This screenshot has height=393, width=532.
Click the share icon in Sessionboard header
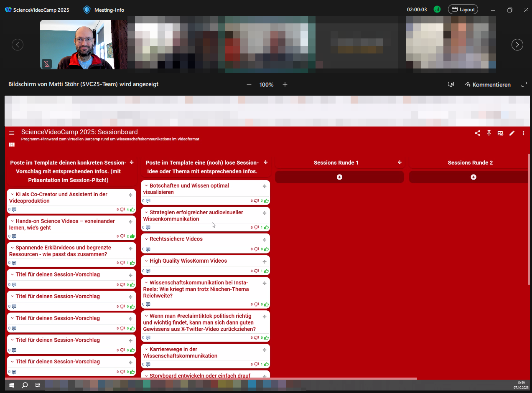477,133
